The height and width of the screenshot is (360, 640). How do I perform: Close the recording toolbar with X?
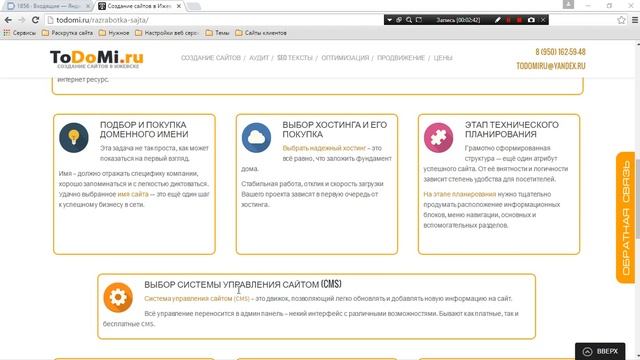[x=543, y=20]
